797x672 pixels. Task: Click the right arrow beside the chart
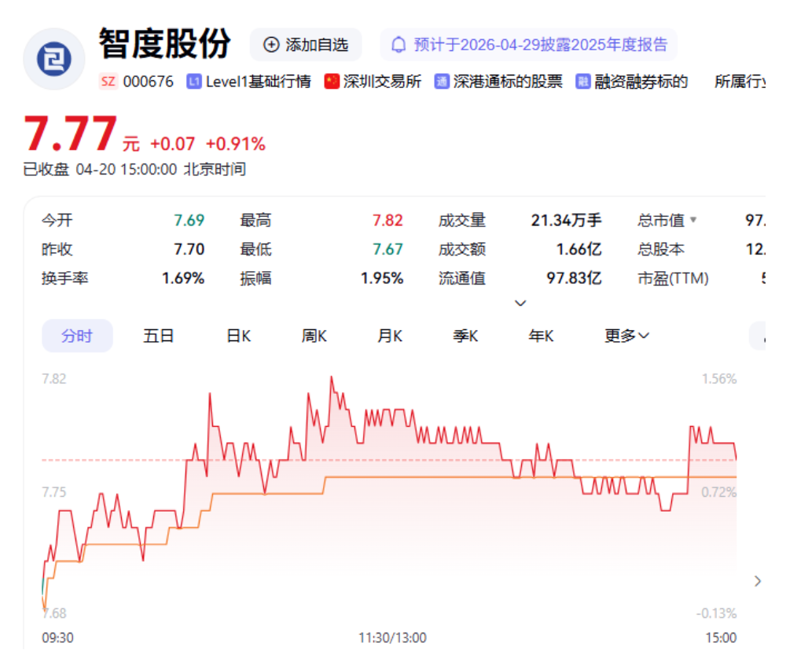[x=758, y=581]
